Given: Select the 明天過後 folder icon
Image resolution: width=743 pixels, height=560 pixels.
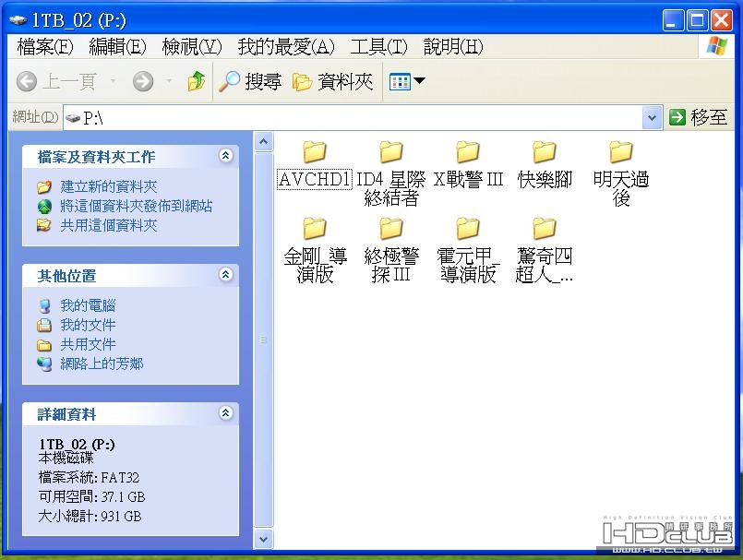Looking at the screenshot, I should [621, 151].
